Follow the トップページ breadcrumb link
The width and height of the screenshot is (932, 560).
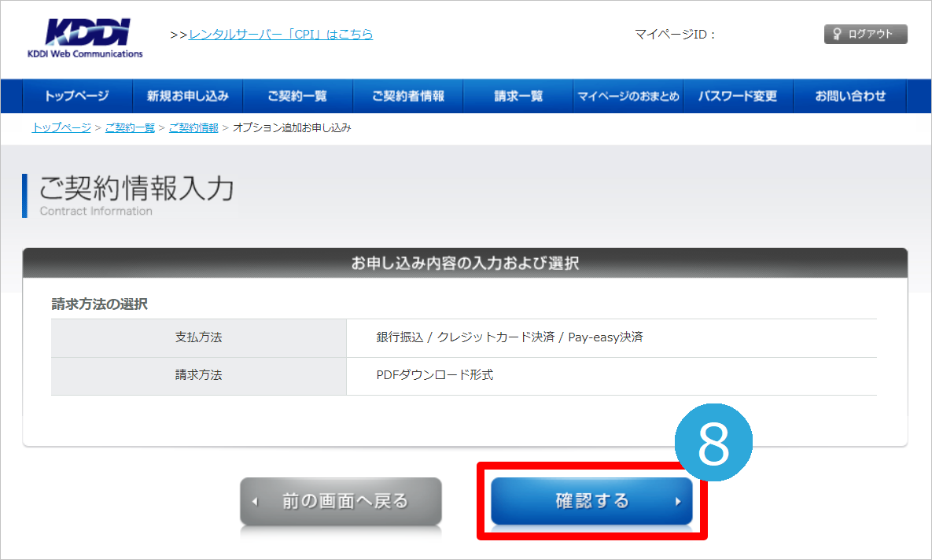coord(61,127)
